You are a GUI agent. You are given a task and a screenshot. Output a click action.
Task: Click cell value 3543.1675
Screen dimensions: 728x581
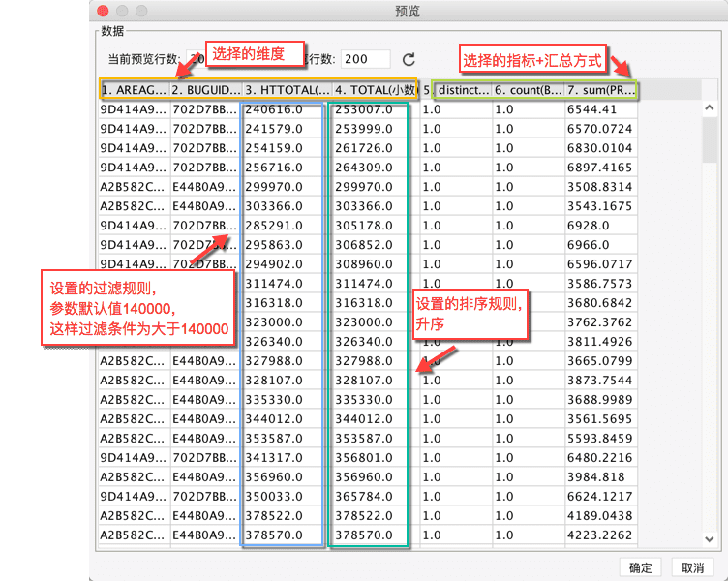coord(599,206)
